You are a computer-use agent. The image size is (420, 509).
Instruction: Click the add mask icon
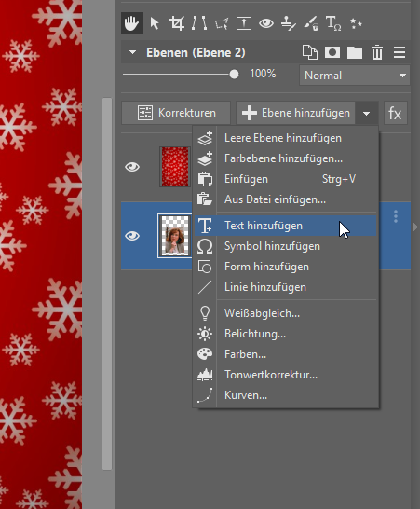point(332,52)
